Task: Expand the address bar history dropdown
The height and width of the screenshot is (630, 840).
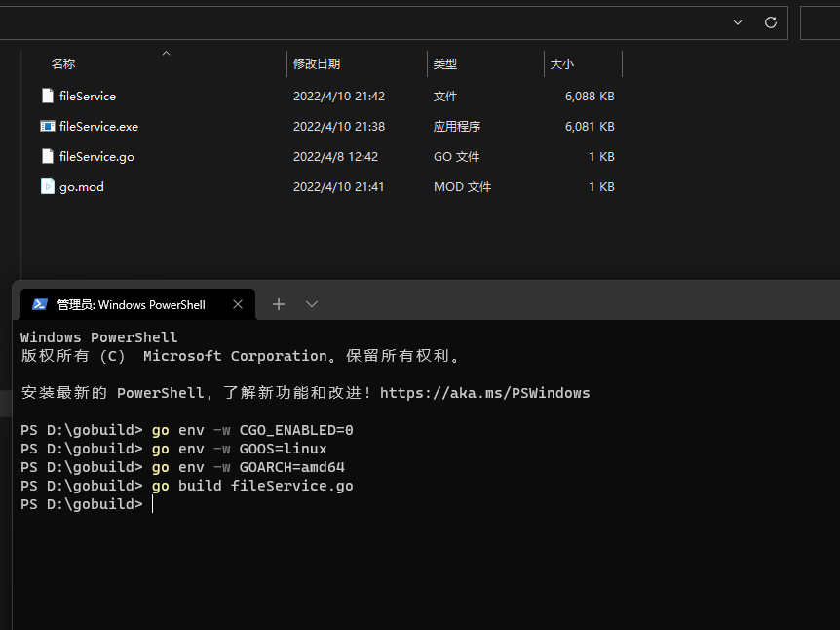Action: pos(738,22)
